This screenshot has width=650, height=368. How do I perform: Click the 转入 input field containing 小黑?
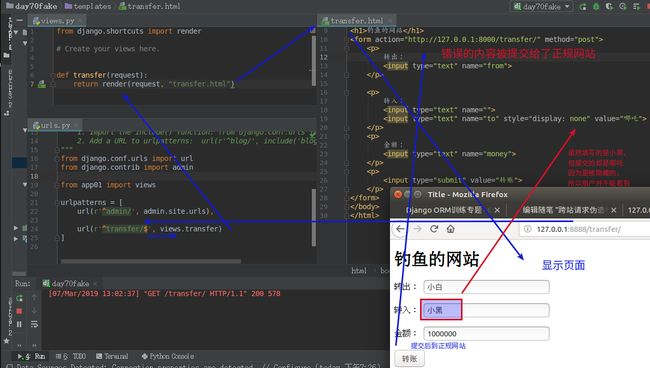click(486, 310)
